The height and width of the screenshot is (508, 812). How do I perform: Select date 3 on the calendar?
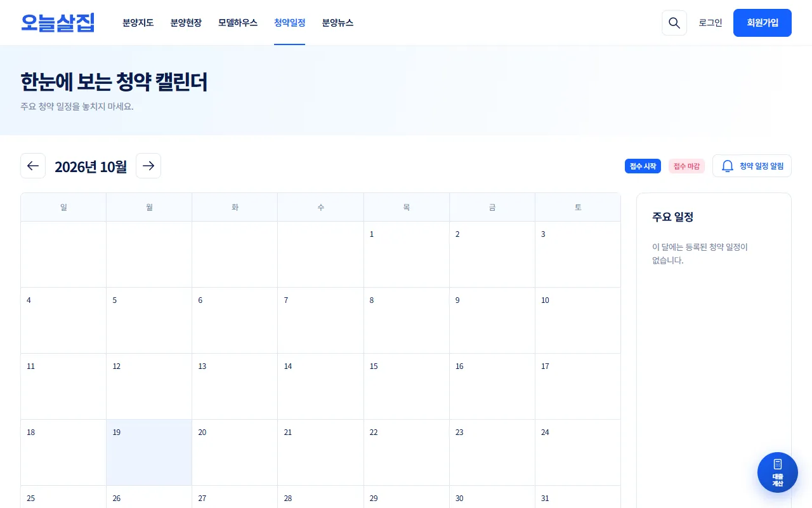[578, 254]
